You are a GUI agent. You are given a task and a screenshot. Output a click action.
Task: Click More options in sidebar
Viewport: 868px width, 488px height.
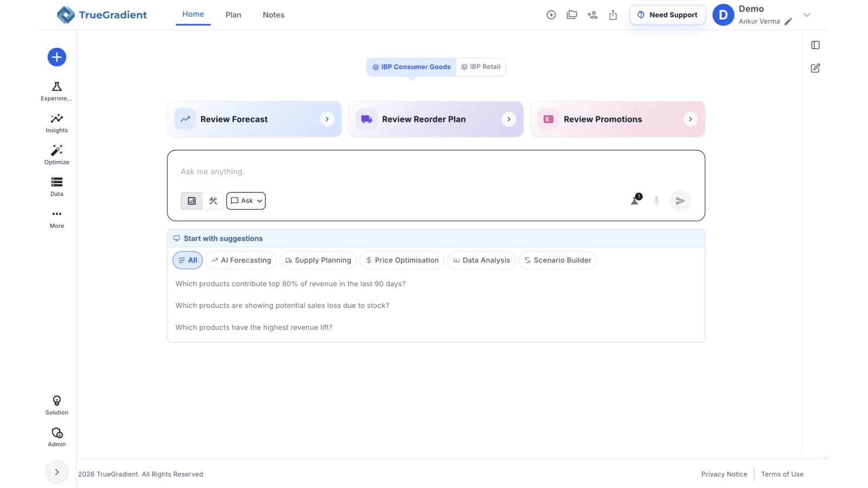click(x=56, y=219)
